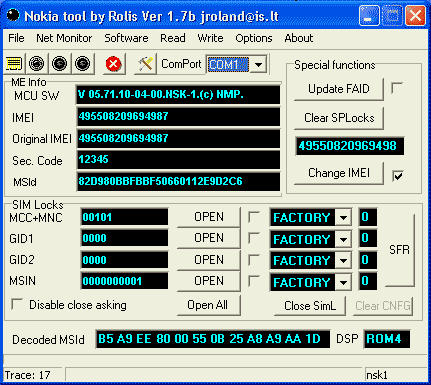Click the second round connector toolbar icon
Screen dimensions: 431x385
(x=59, y=63)
